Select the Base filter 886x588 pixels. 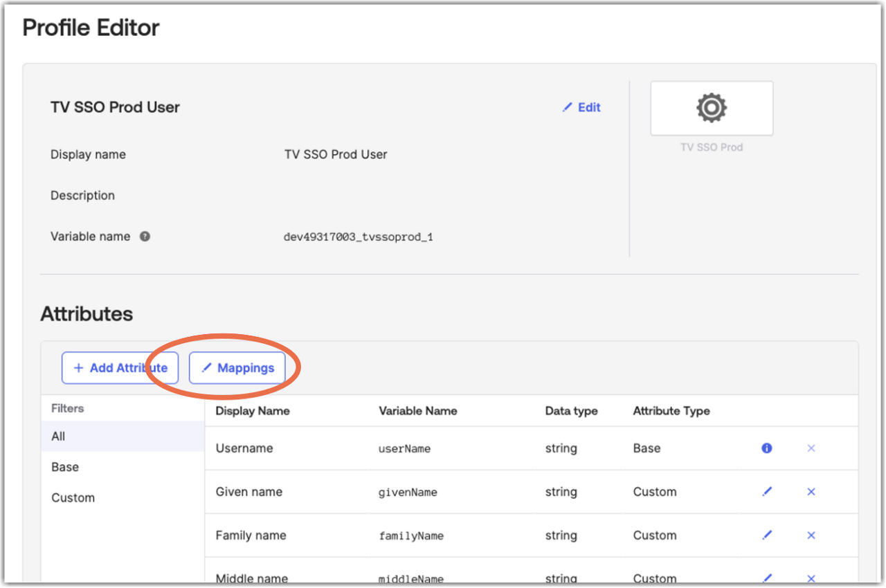tap(123, 467)
